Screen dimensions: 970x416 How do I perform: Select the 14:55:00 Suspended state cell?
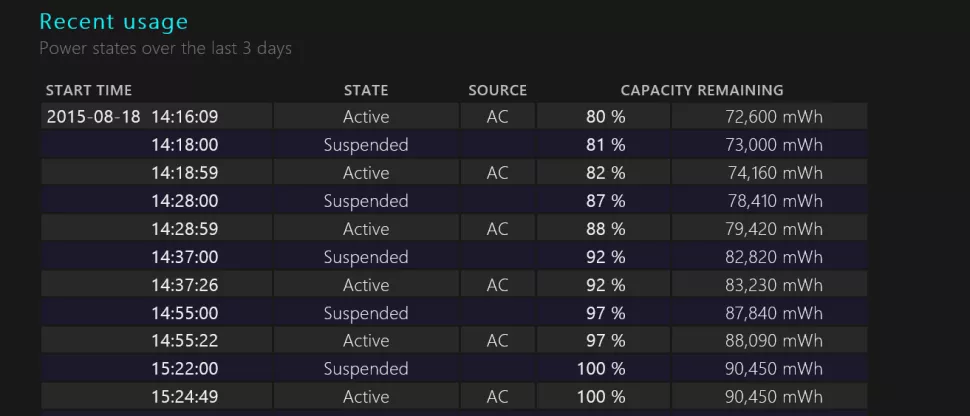[x=366, y=313]
